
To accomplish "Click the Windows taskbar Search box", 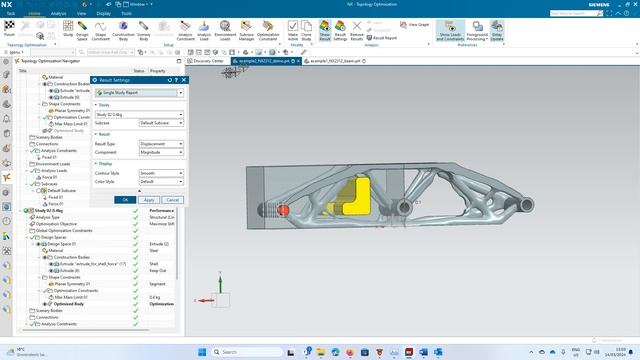I will point(247,352).
